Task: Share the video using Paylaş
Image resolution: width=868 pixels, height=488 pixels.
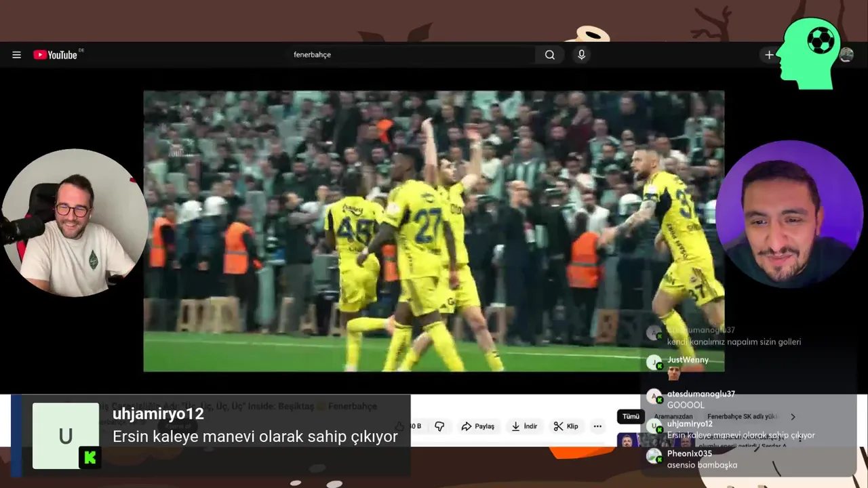Action: (477, 426)
